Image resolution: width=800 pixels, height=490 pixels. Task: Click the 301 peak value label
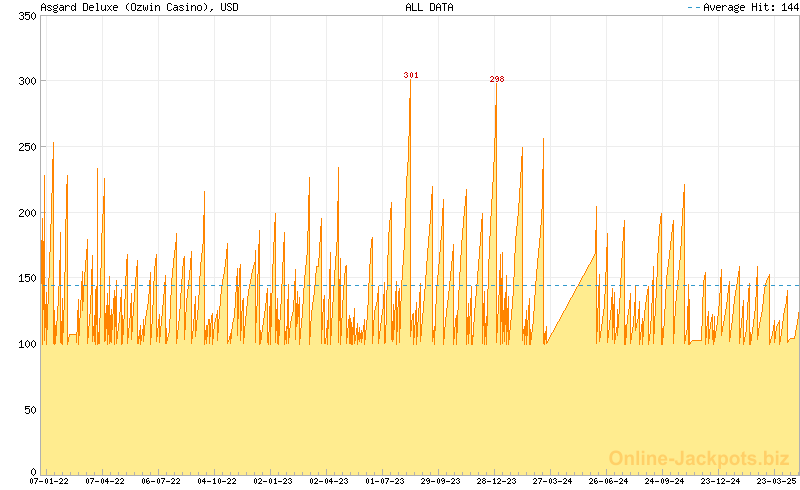click(x=411, y=75)
